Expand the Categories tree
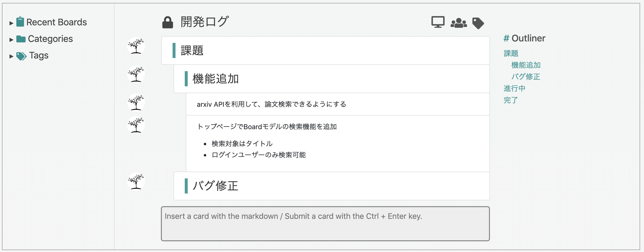The image size is (644, 252). [11, 39]
